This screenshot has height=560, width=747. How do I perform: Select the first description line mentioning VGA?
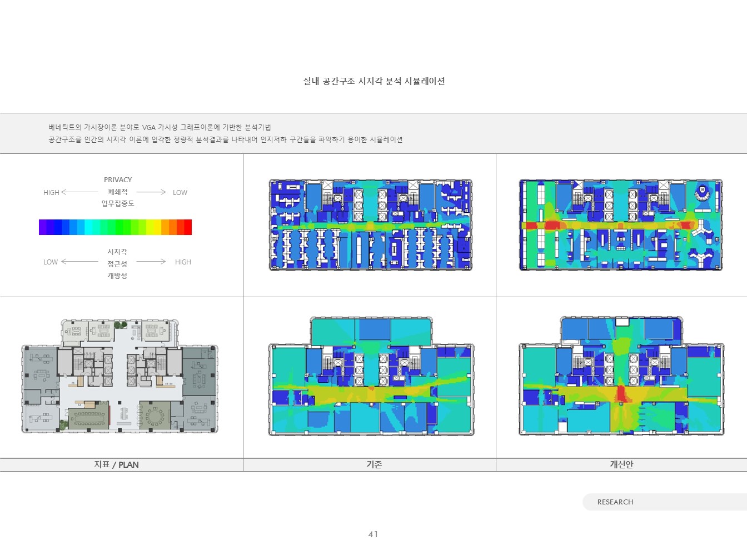(x=160, y=127)
